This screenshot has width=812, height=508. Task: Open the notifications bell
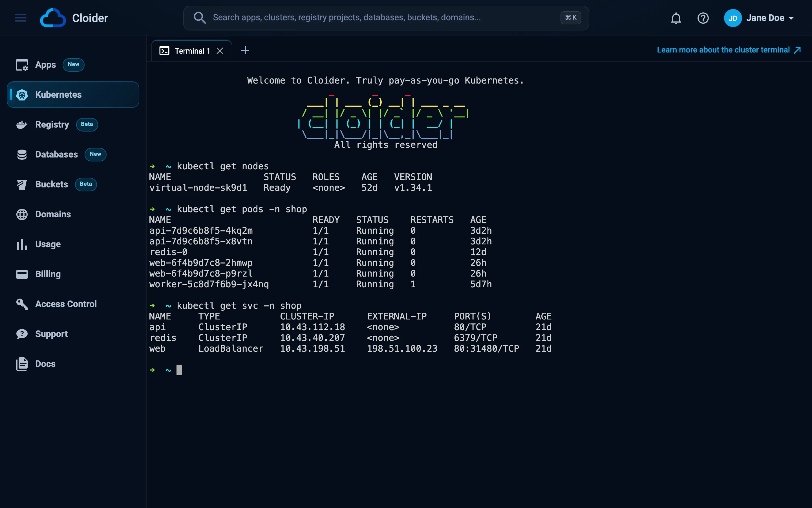pos(676,18)
